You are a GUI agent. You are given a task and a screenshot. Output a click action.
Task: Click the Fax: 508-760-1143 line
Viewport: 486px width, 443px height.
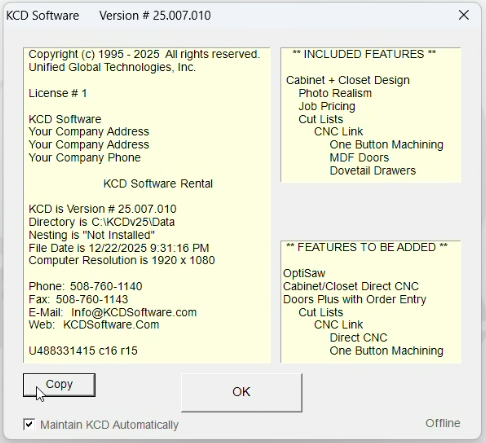pos(78,299)
